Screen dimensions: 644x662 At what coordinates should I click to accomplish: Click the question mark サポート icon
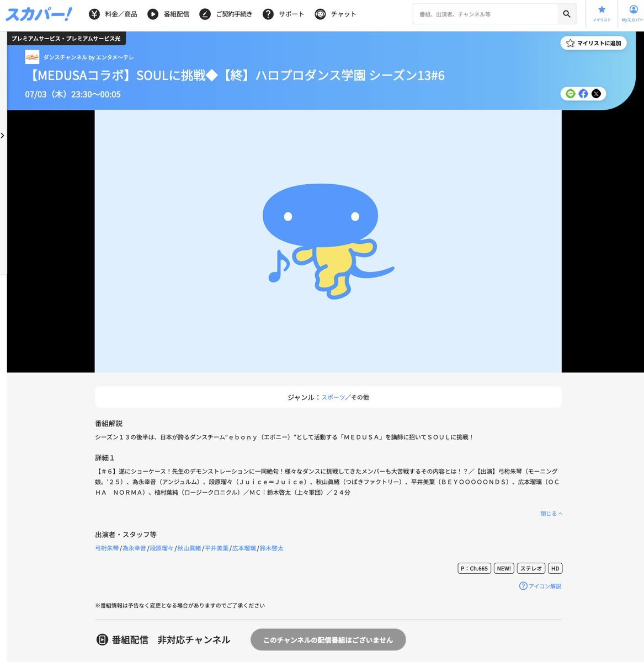[268, 14]
